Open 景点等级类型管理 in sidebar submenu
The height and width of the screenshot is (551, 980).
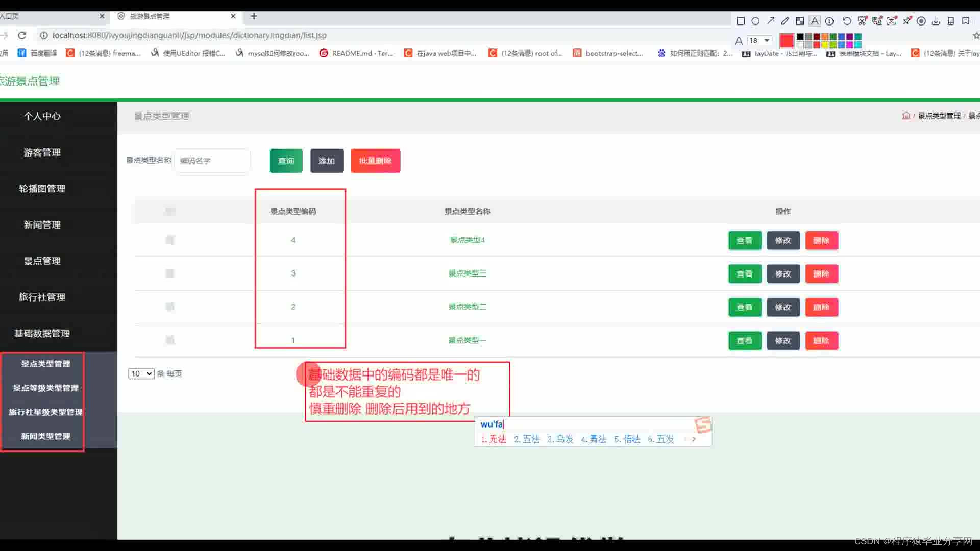click(x=45, y=388)
